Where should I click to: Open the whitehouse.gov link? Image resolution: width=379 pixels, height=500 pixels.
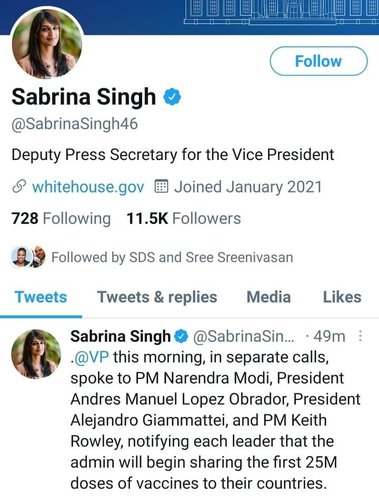88,187
